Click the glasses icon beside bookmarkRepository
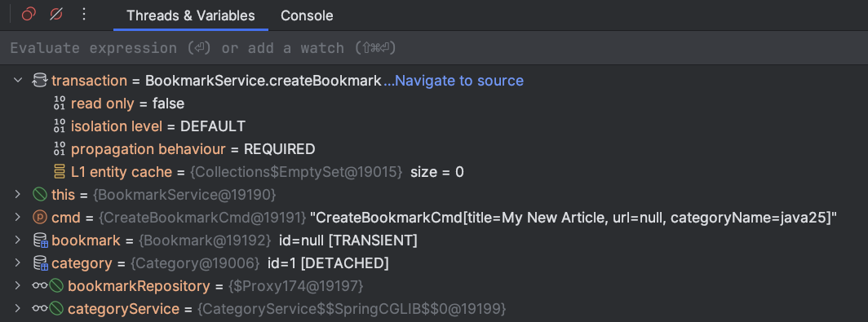The height and width of the screenshot is (322, 868). click(40, 286)
